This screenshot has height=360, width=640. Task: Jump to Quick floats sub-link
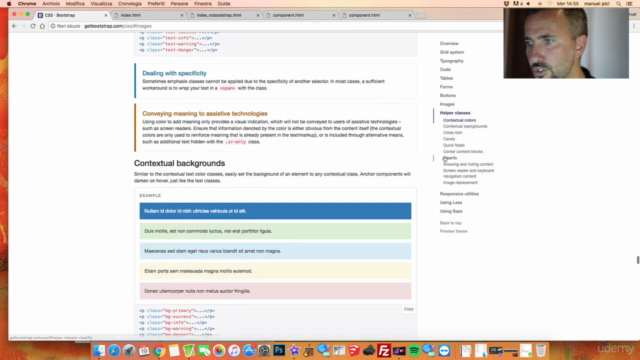coord(454,145)
